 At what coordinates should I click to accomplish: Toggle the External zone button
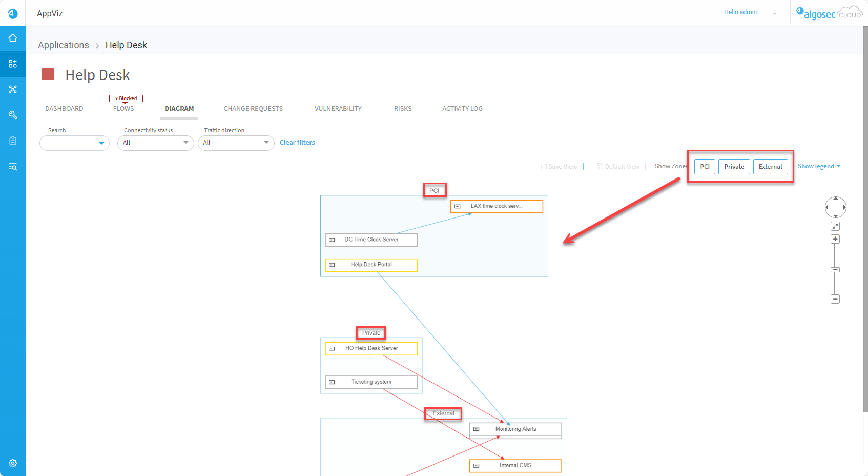point(770,167)
